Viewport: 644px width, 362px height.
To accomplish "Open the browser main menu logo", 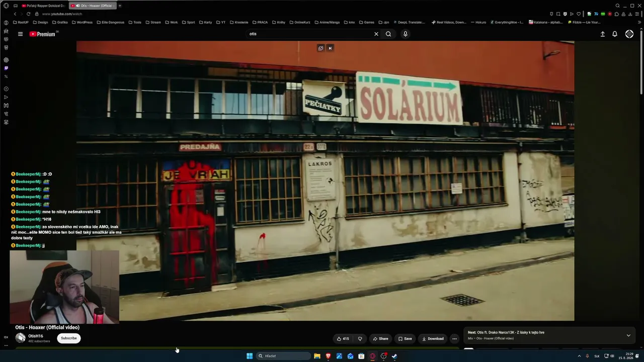I will pyautogui.click(x=6, y=6).
